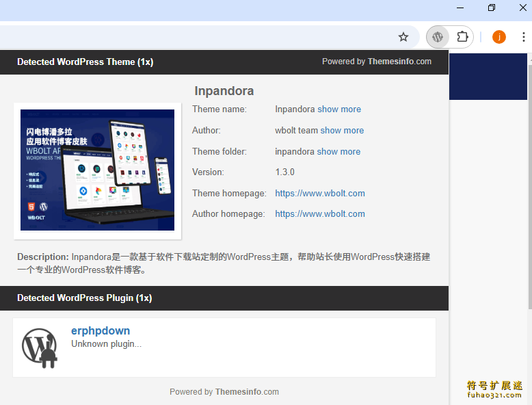This screenshot has width=532, height=405.
Task: Click the WordPress theme detector extension icon
Action: 438,37
